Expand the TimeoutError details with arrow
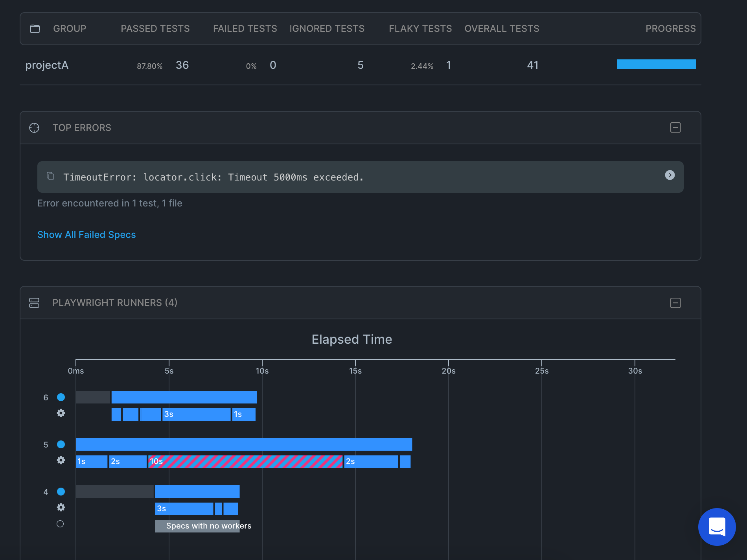 [x=670, y=175]
